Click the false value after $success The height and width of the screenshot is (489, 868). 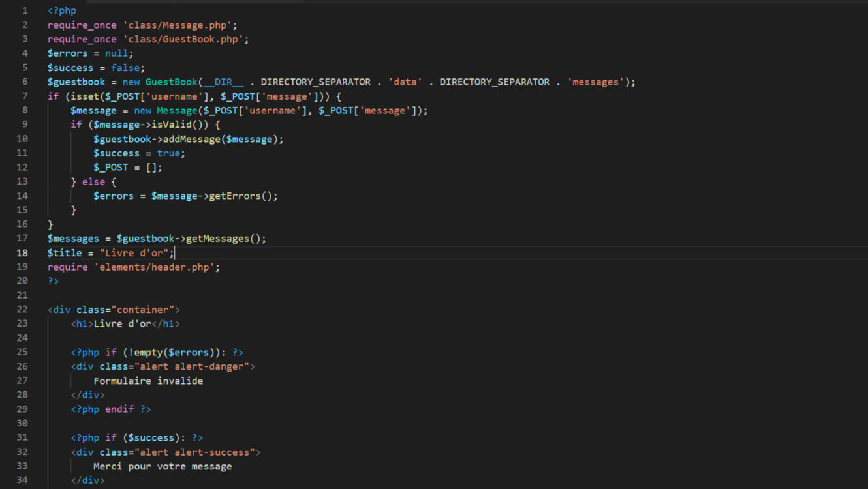(128, 68)
